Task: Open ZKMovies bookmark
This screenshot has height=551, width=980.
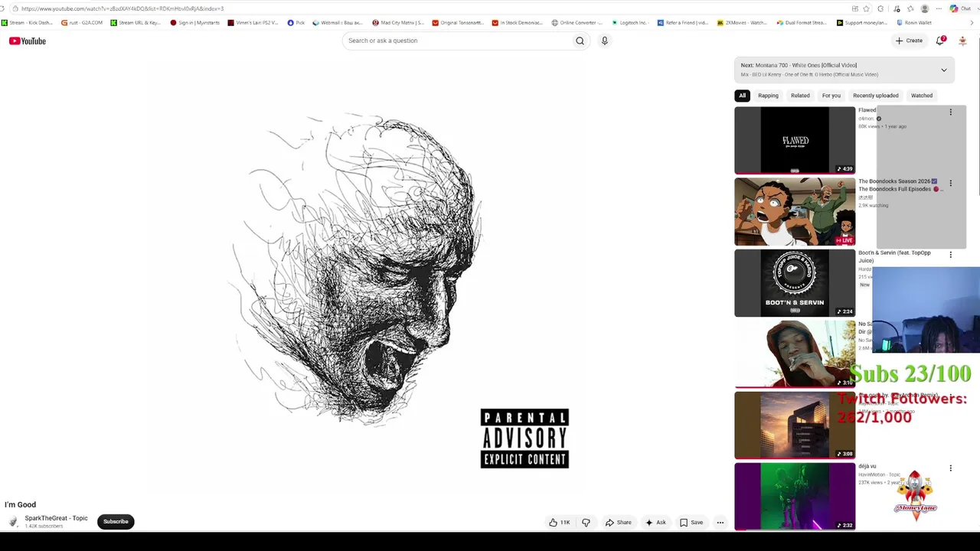Action: 742,23
